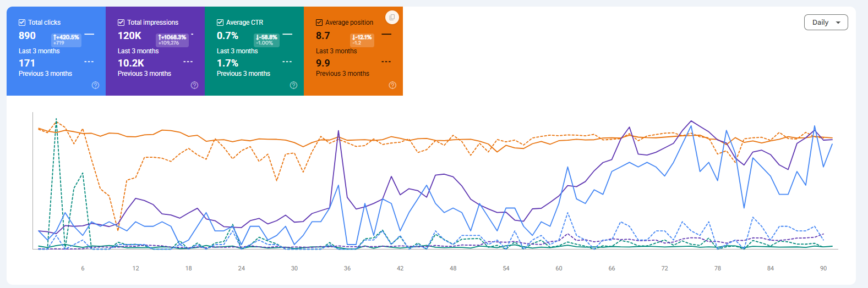Click dashed line legend on Total clicks card
Image resolution: width=868 pixels, height=288 pixels.
(89, 62)
